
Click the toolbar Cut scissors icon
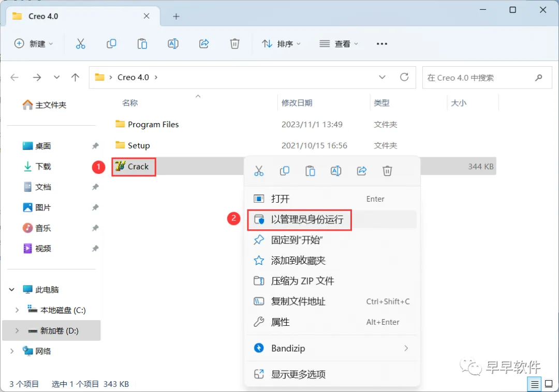81,44
